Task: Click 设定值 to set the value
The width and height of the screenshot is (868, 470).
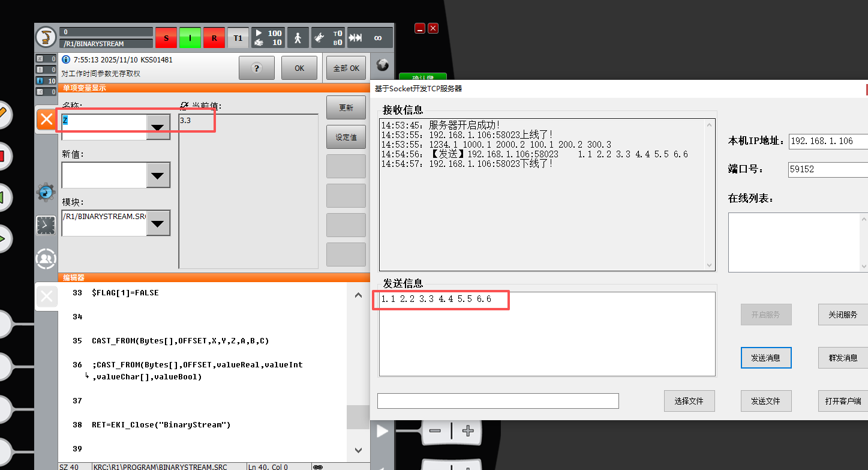Action: [346, 137]
